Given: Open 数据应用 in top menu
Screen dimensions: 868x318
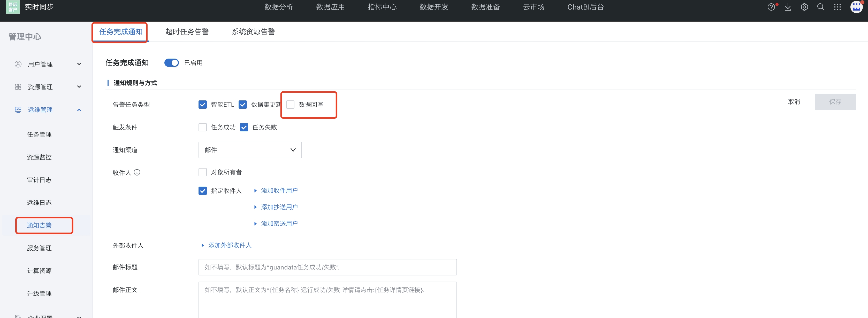Looking at the screenshot, I should pyautogui.click(x=331, y=7).
